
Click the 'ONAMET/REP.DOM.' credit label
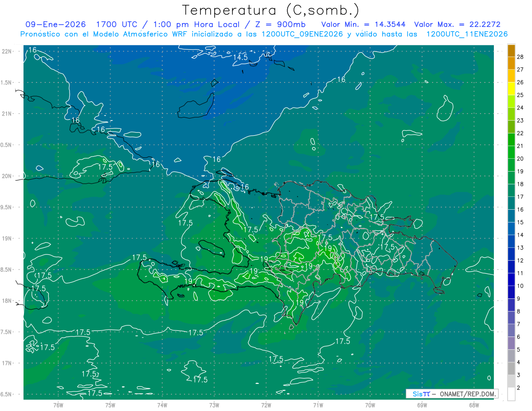coord(467,394)
